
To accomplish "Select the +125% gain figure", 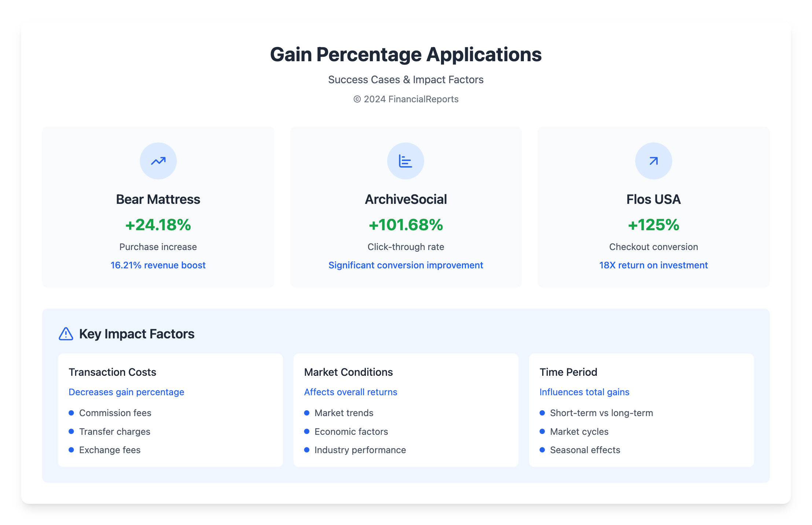I will click(653, 225).
